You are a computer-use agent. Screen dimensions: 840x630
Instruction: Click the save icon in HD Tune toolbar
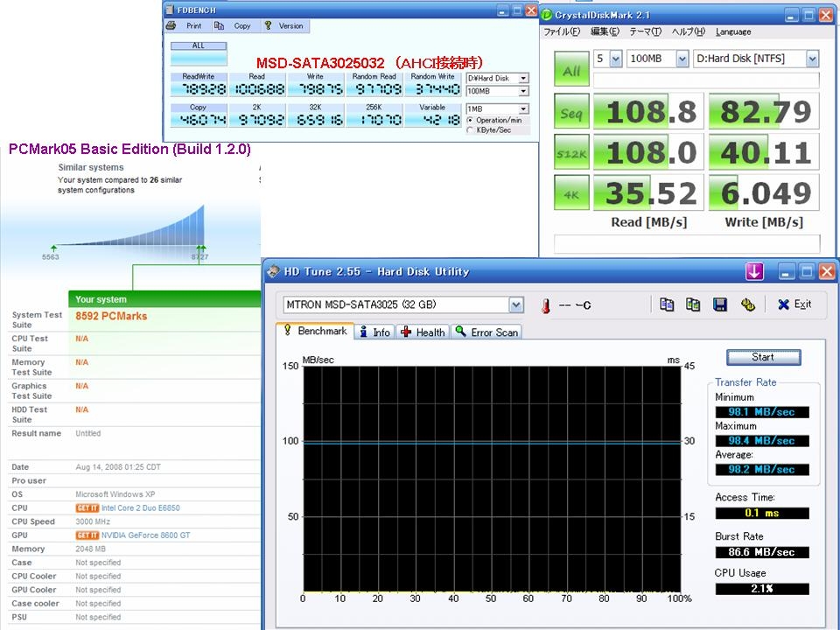720,304
